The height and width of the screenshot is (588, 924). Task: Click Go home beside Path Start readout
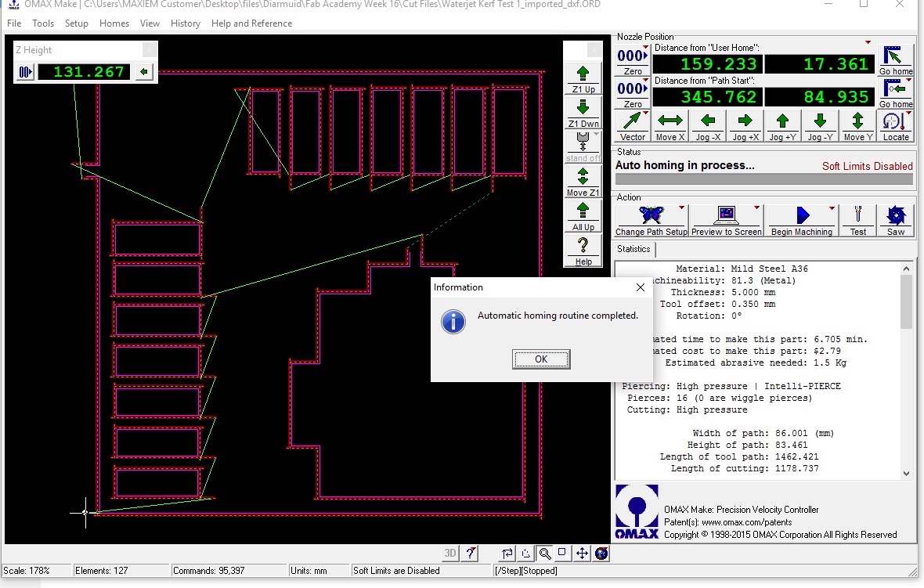click(895, 94)
